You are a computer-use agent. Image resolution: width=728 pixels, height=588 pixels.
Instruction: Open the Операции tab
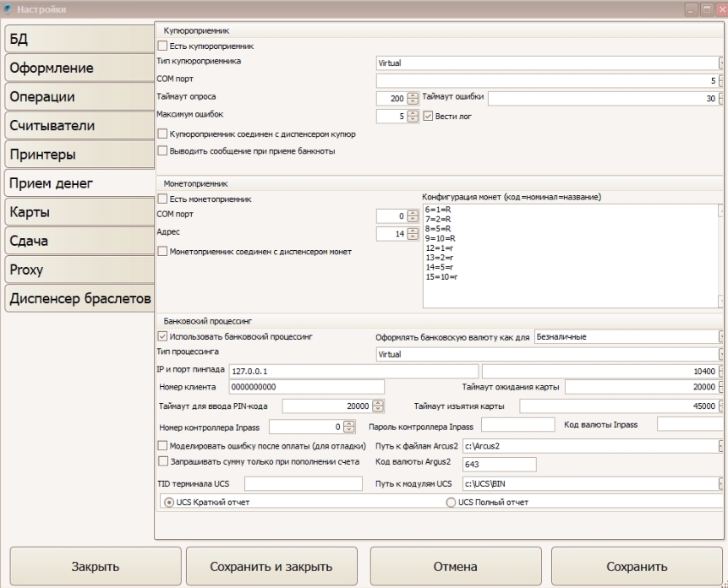79,96
